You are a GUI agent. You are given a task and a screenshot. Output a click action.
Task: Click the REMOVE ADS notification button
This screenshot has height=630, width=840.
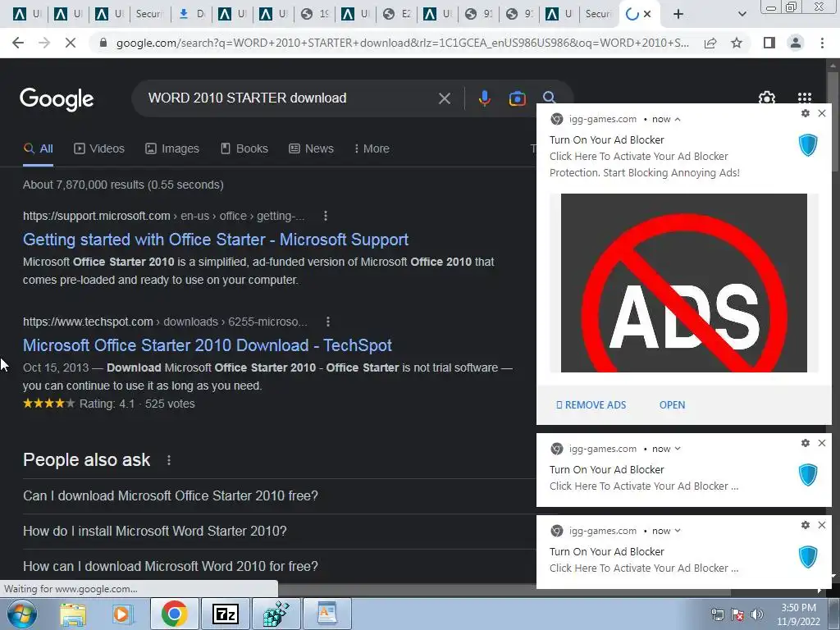(591, 405)
